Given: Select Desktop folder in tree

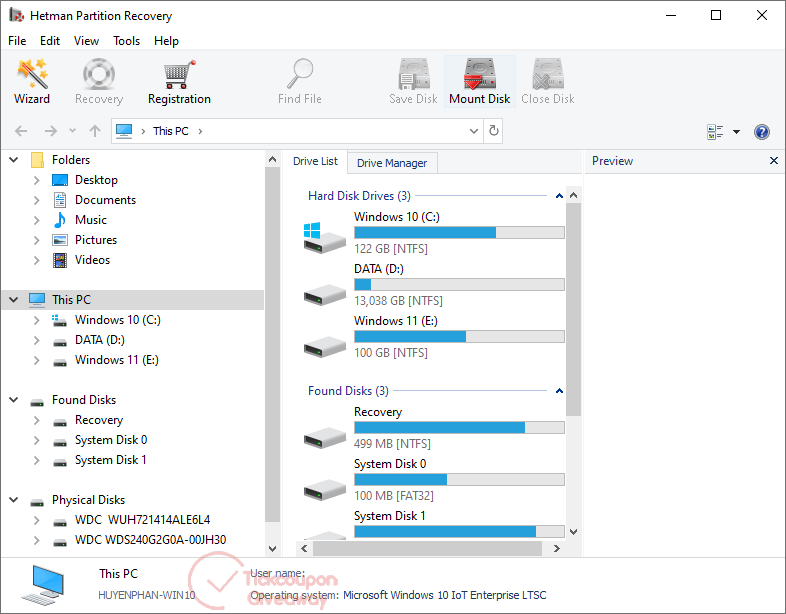Looking at the screenshot, I should (96, 179).
